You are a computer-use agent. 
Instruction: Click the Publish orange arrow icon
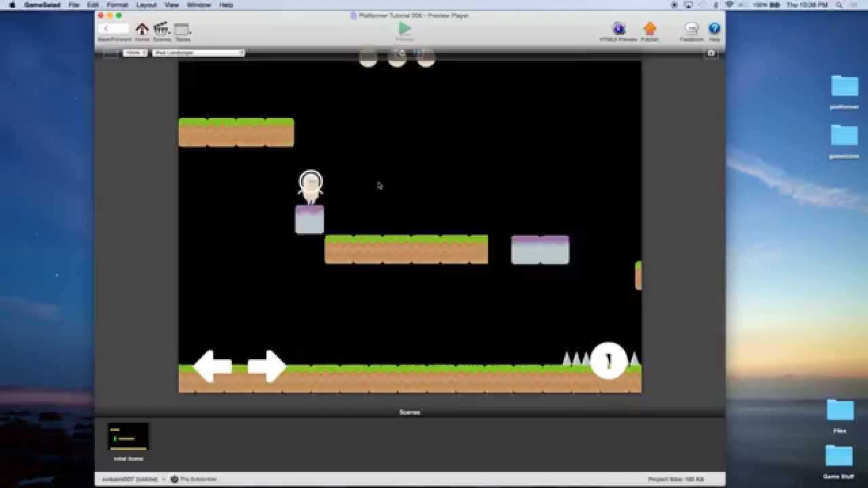click(650, 28)
